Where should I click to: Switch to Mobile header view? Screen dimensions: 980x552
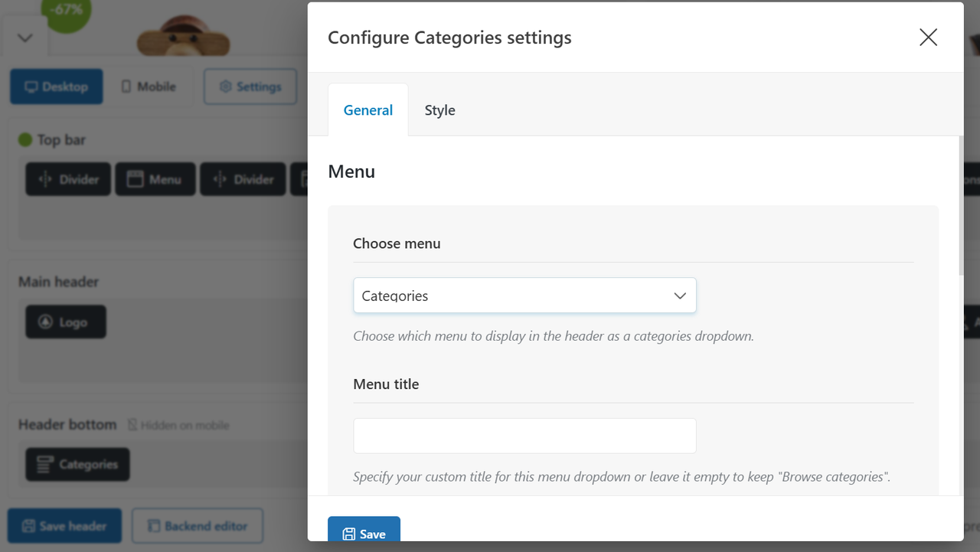pyautogui.click(x=149, y=87)
